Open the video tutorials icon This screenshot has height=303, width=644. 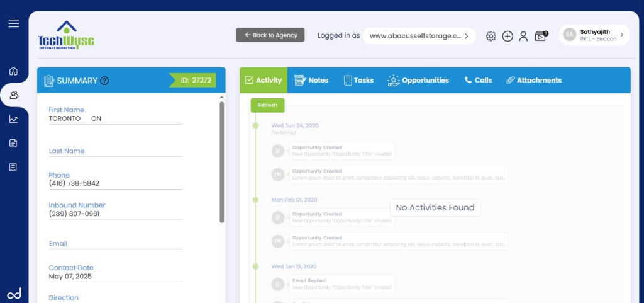click(x=540, y=36)
